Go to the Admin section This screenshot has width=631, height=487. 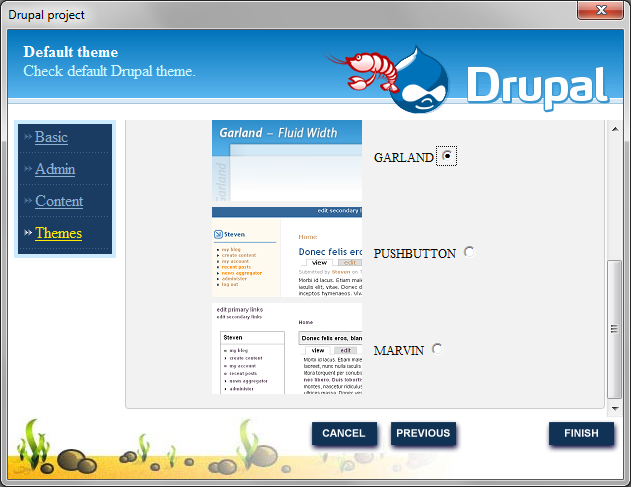55,169
